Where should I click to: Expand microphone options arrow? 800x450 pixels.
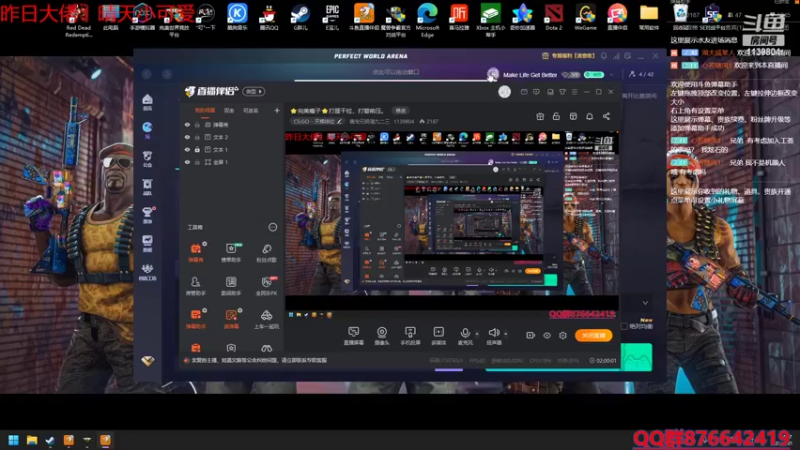(x=477, y=334)
